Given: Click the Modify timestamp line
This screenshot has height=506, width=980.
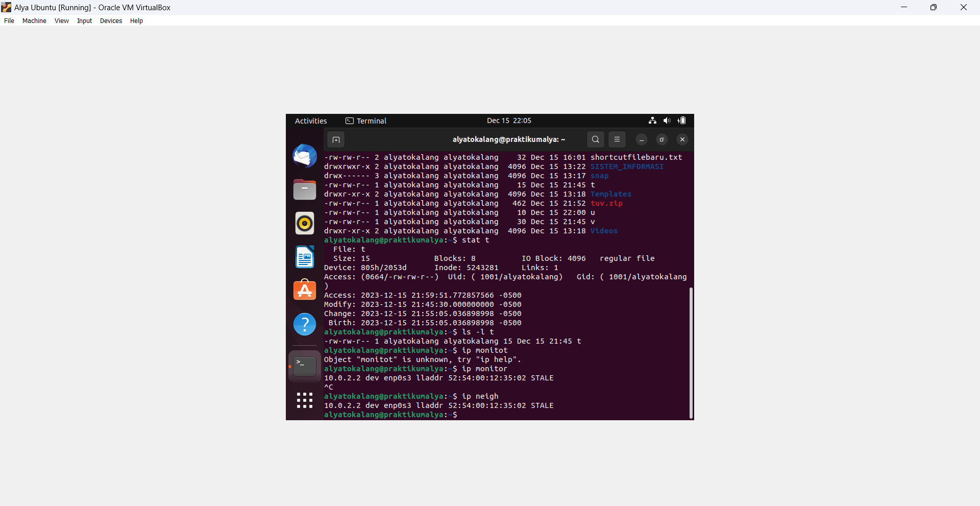Looking at the screenshot, I should pyautogui.click(x=423, y=304).
